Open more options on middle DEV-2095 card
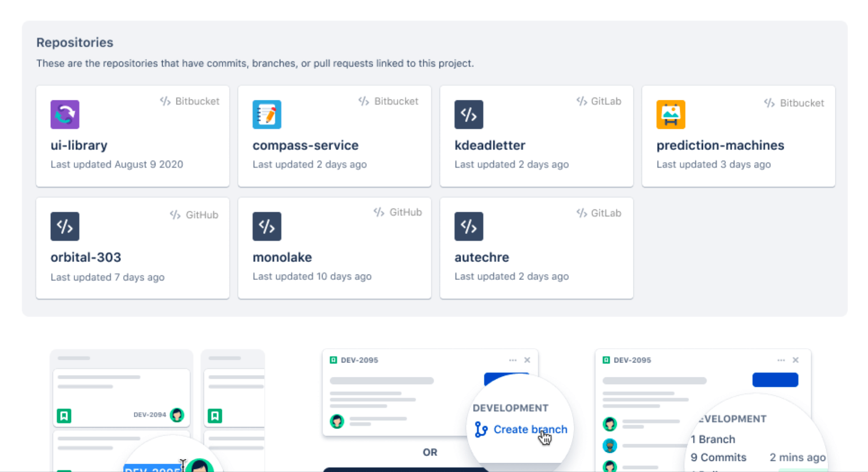 click(513, 360)
